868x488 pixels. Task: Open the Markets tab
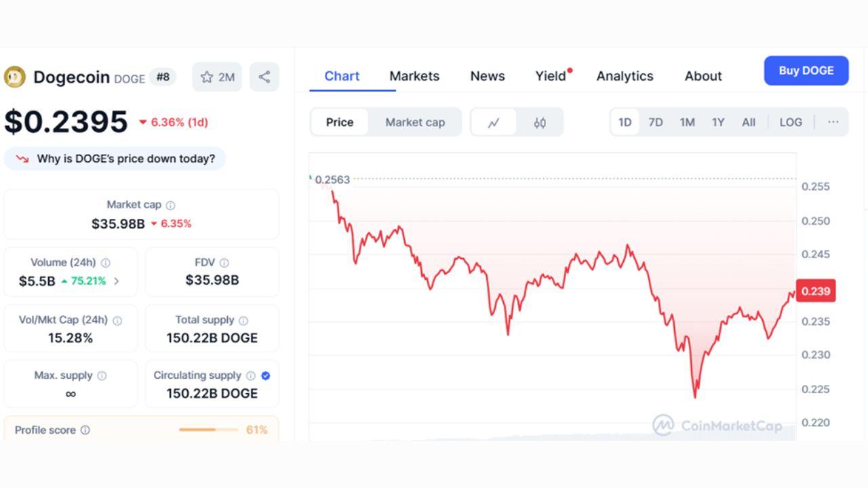414,76
